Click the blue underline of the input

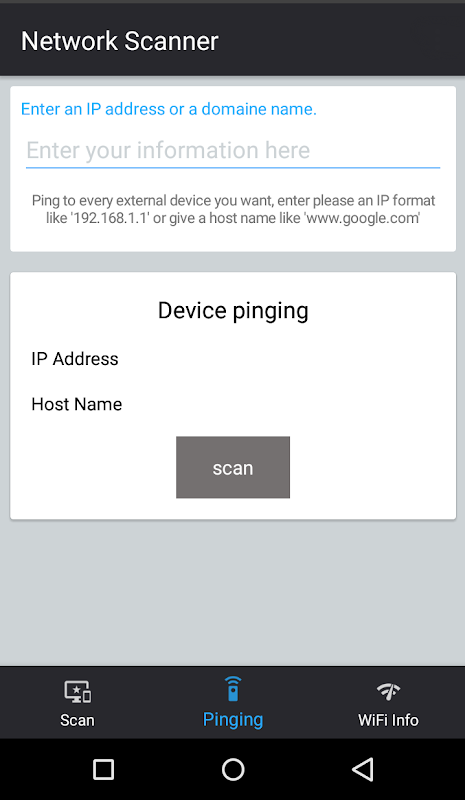tap(233, 167)
